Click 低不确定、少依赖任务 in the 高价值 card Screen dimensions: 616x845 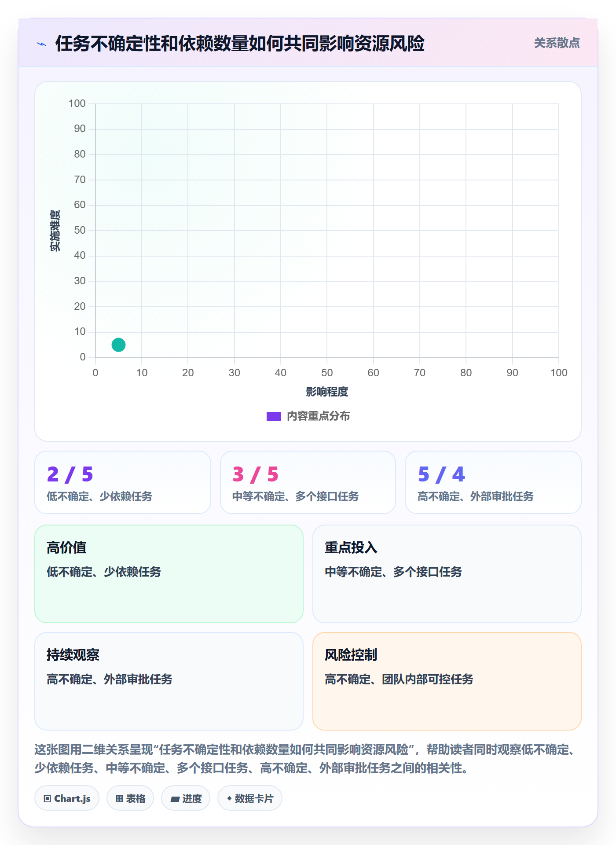(104, 572)
